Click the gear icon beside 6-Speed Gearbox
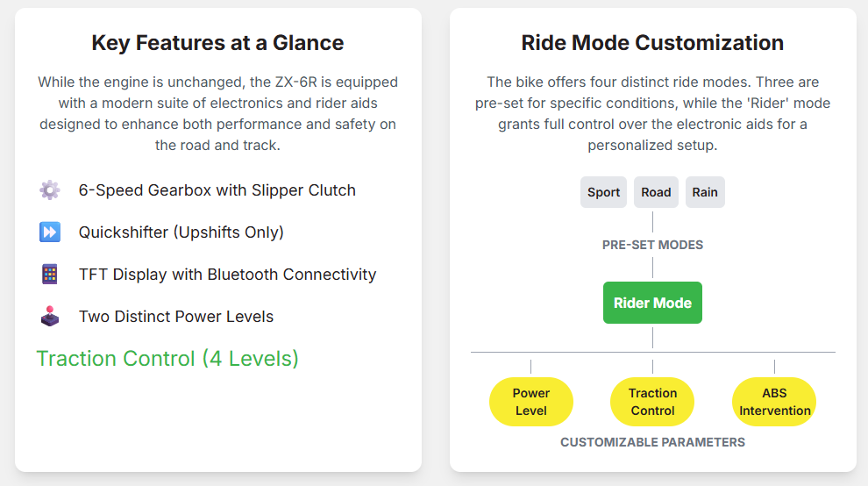The height and width of the screenshot is (486, 868). point(50,190)
